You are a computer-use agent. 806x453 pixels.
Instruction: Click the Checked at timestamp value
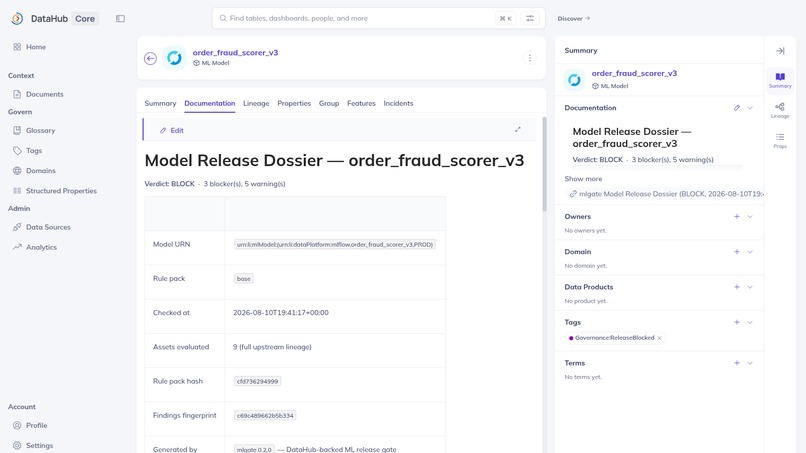pyautogui.click(x=281, y=313)
